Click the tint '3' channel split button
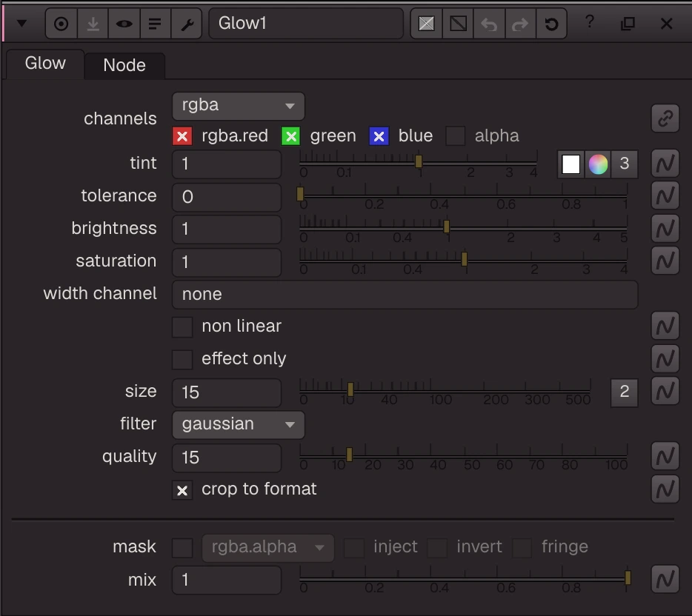Image resolution: width=692 pixels, height=616 pixels. [x=625, y=164]
